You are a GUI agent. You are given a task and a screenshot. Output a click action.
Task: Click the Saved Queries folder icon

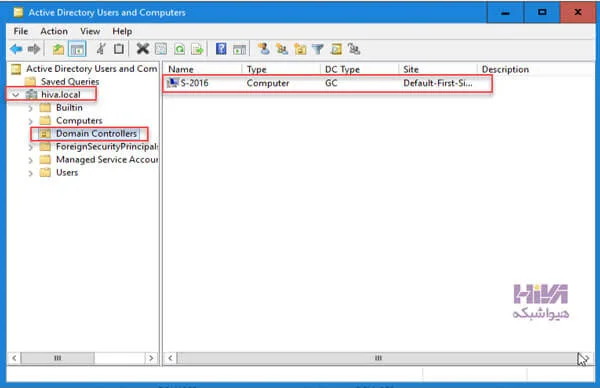tap(30, 82)
